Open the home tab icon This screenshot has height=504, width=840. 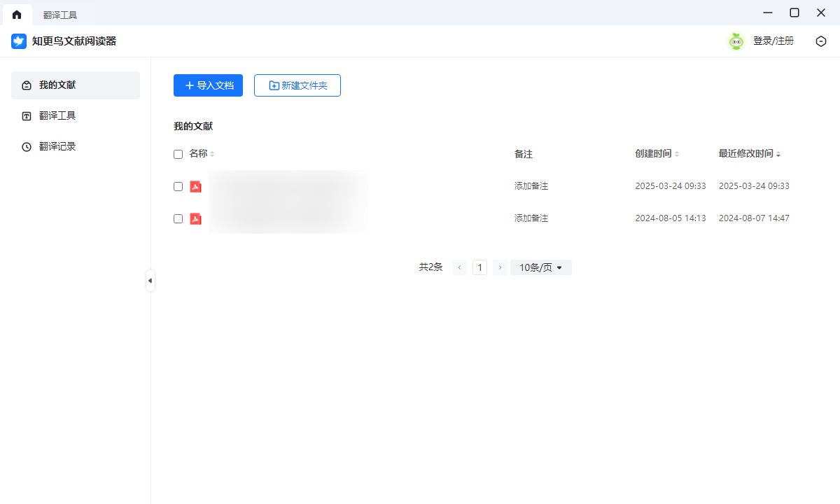tap(17, 14)
